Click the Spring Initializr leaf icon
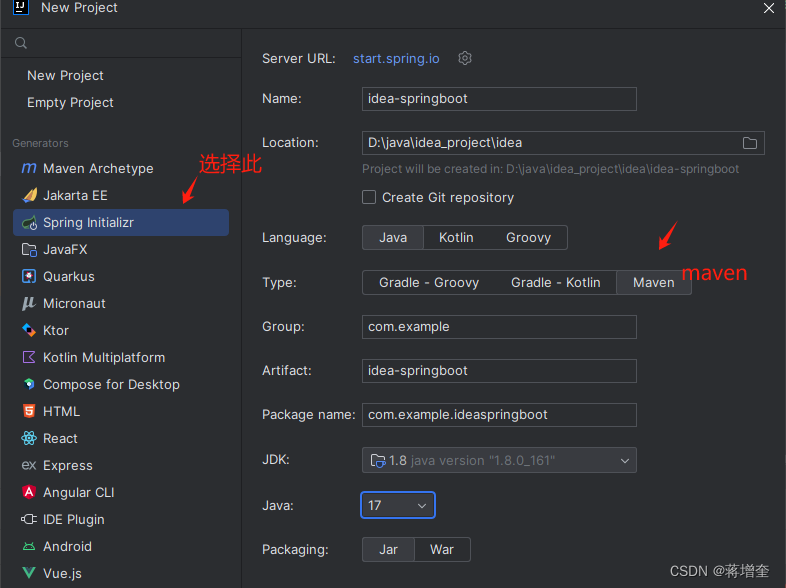 click(x=30, y=223)
